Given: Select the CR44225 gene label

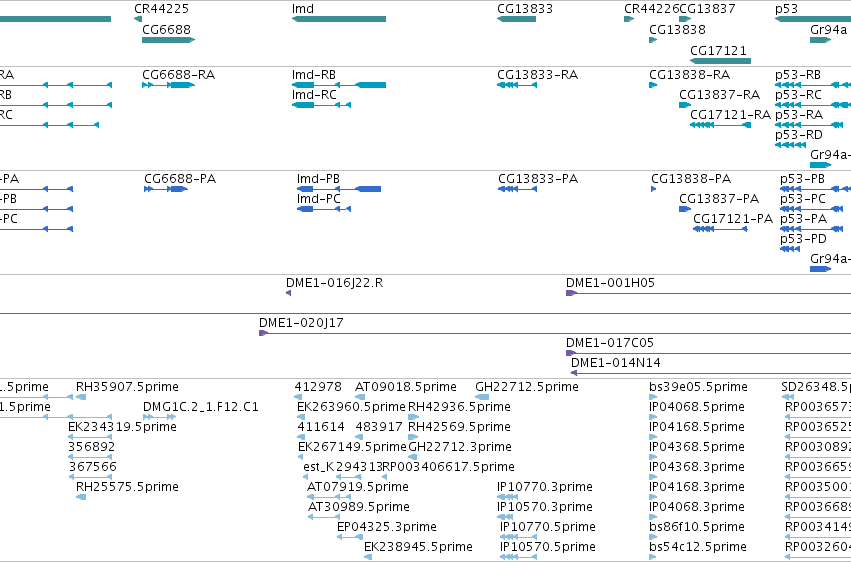Looking at the screenshot, I should coord(162,9).
